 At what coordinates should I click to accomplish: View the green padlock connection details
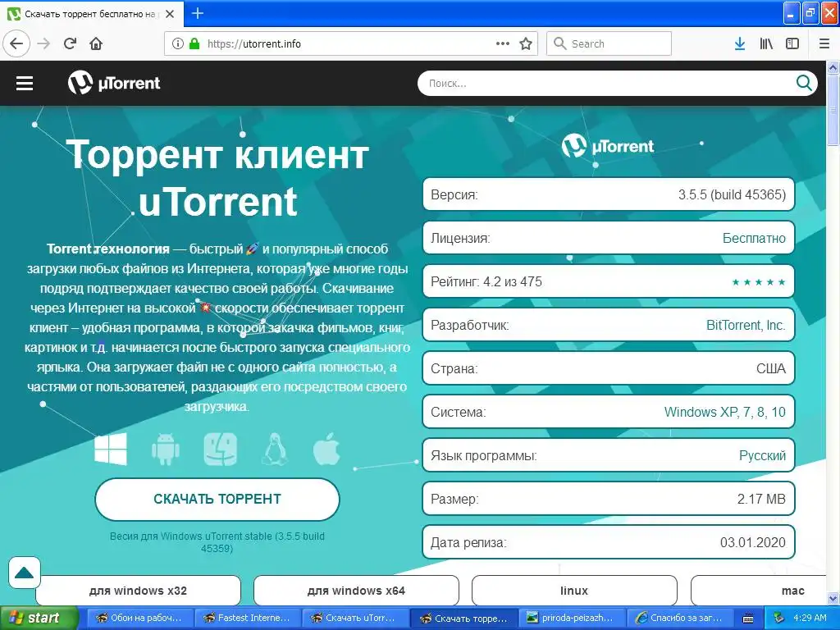click(x=194, y=43)
